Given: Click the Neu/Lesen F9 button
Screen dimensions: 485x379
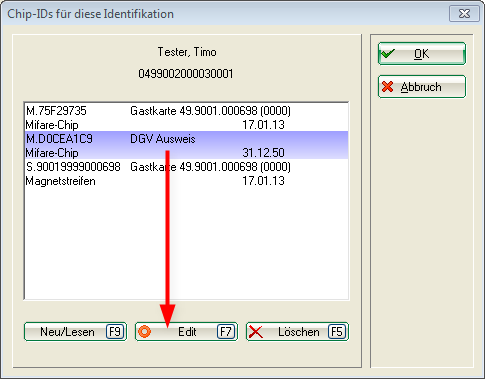Looking at the screenshot, I should click(75, 332).
